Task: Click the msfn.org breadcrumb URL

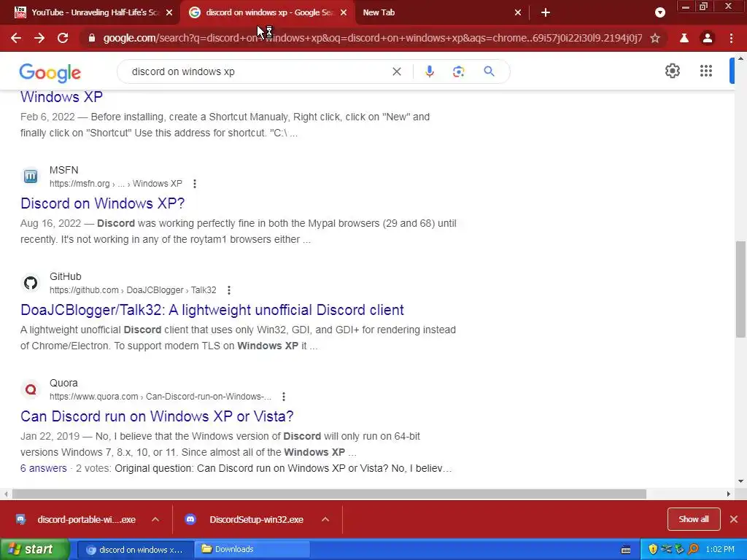Action: click(116, 184)
